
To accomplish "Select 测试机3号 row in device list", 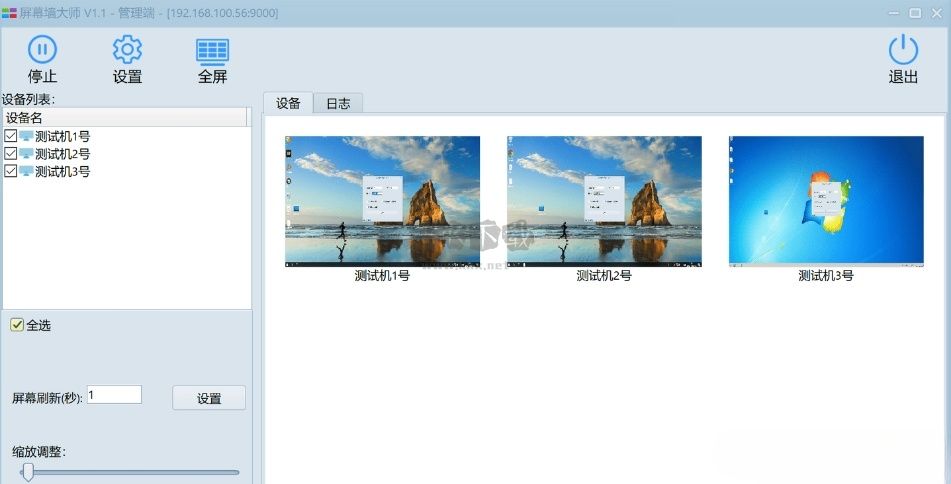I will tap(127, 172).
